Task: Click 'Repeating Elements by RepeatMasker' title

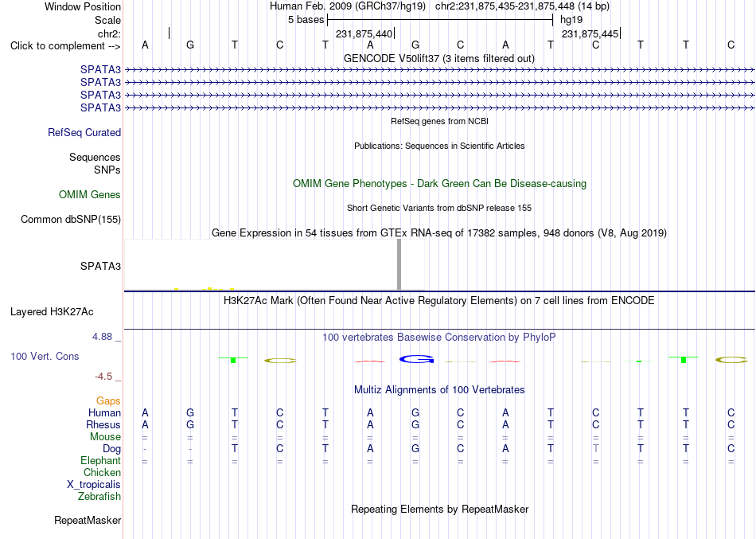Action: coord(440,509)
